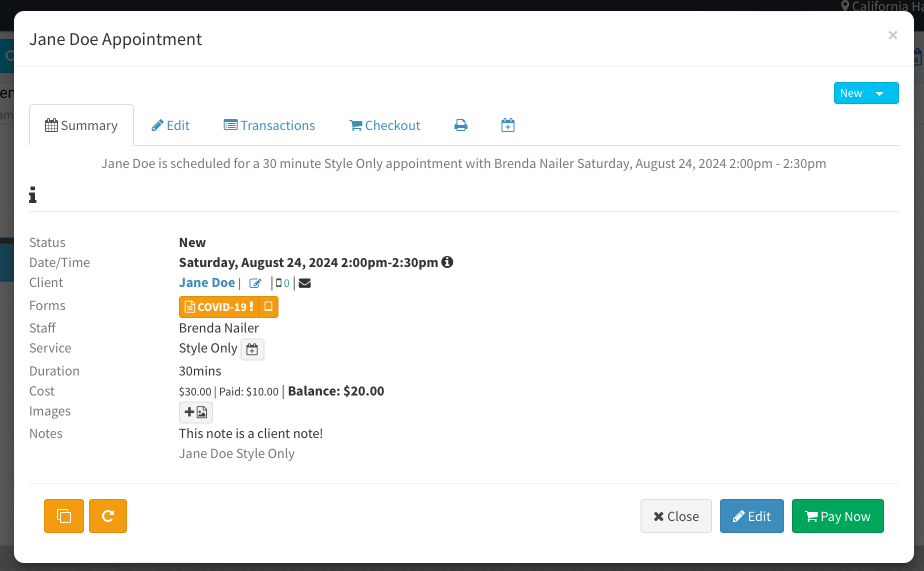Screen dimensions: 924x571
Task: Switch to the Transactions tab
Action: pos(269,125)
